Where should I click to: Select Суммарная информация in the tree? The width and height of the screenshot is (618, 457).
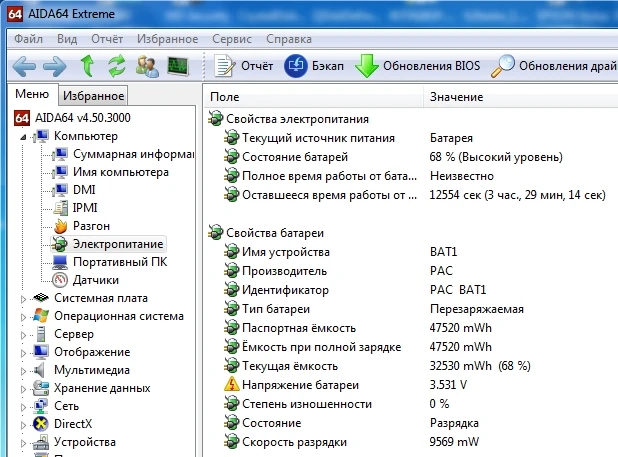[134, 154]
